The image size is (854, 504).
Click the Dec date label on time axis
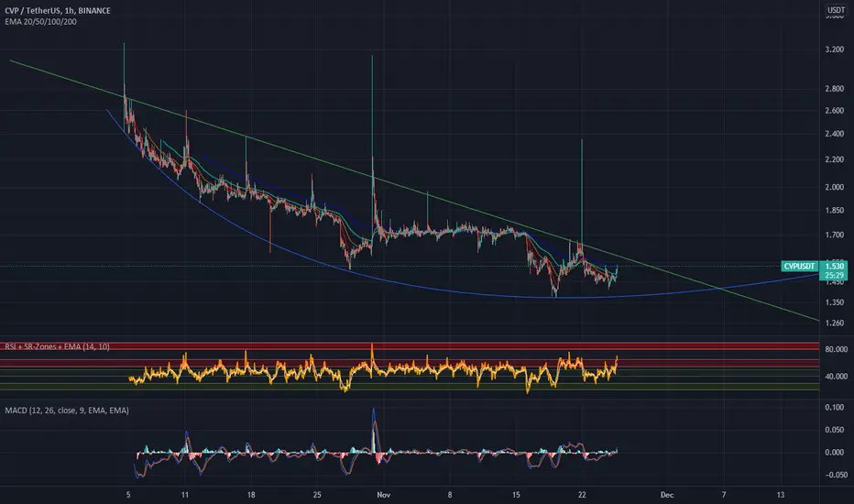tap(667, 495)
